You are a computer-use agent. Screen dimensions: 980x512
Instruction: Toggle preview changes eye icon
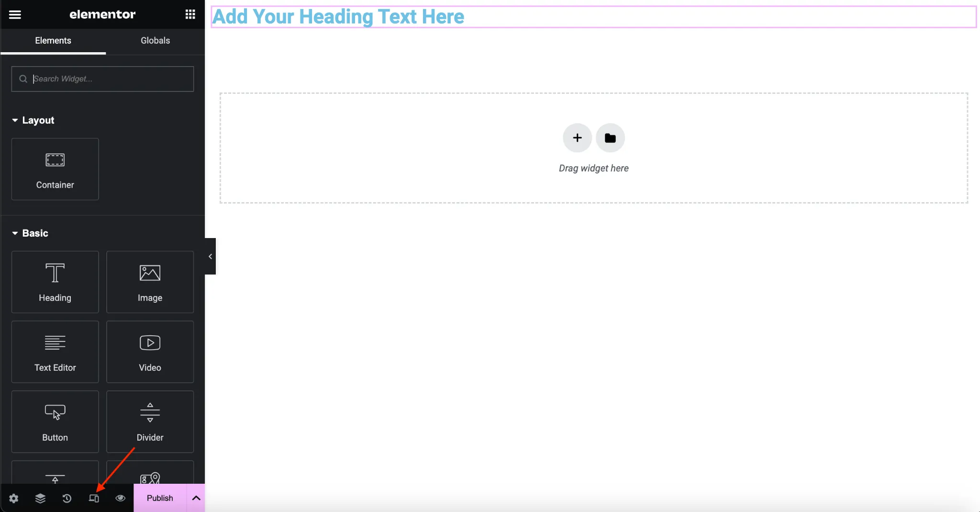[x=121, y=498]
